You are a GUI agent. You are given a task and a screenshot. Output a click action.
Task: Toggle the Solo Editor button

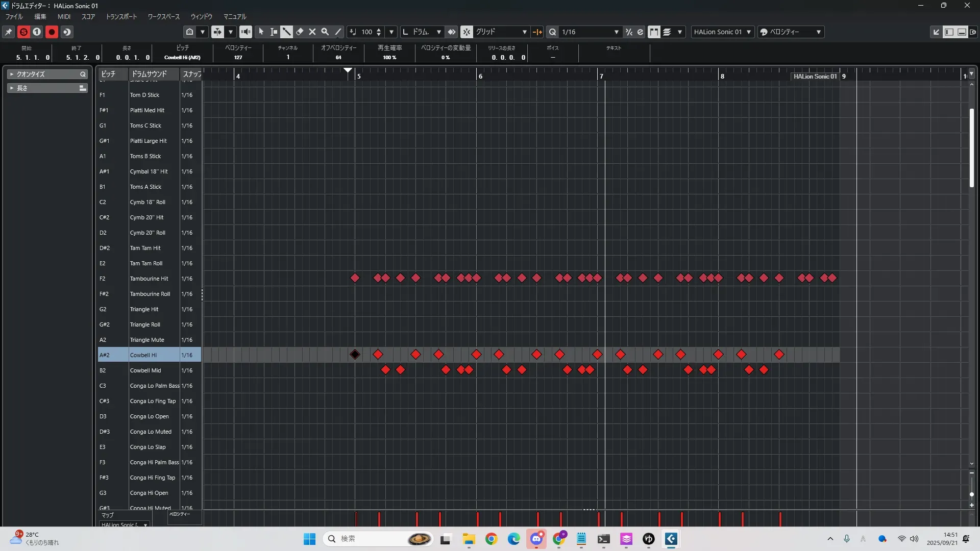click(23, 32)
